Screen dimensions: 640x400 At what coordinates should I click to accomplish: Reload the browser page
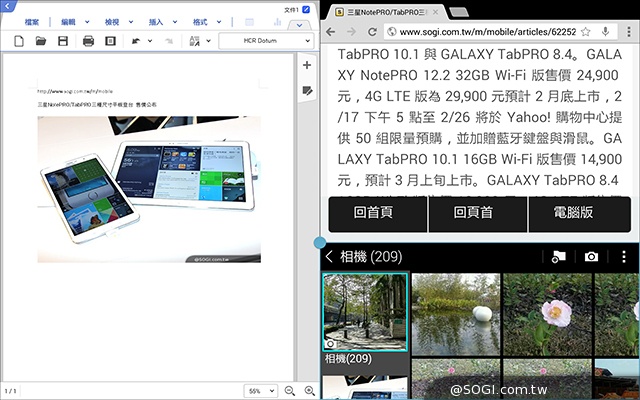pyautogui.click(x=372, y=32)
